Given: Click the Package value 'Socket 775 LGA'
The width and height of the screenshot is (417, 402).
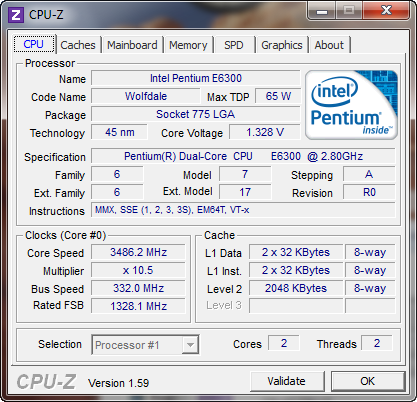Looking at the screenshot, I should point(196,114).
